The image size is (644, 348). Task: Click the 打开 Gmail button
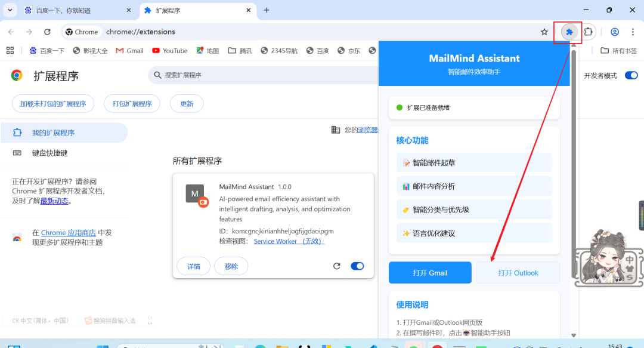[430, 273]
